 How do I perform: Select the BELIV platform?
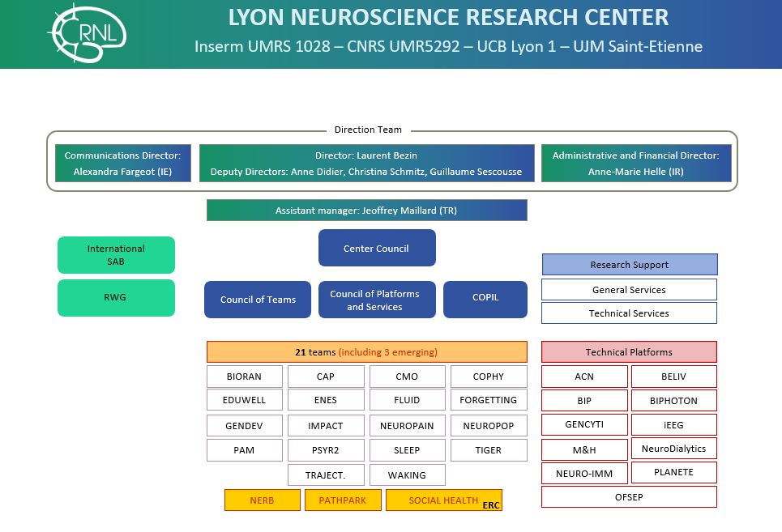point(673,377)
